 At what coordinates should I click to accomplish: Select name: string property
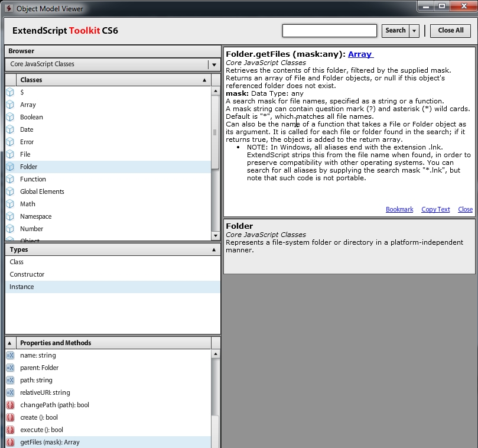[x=108, y=355]
